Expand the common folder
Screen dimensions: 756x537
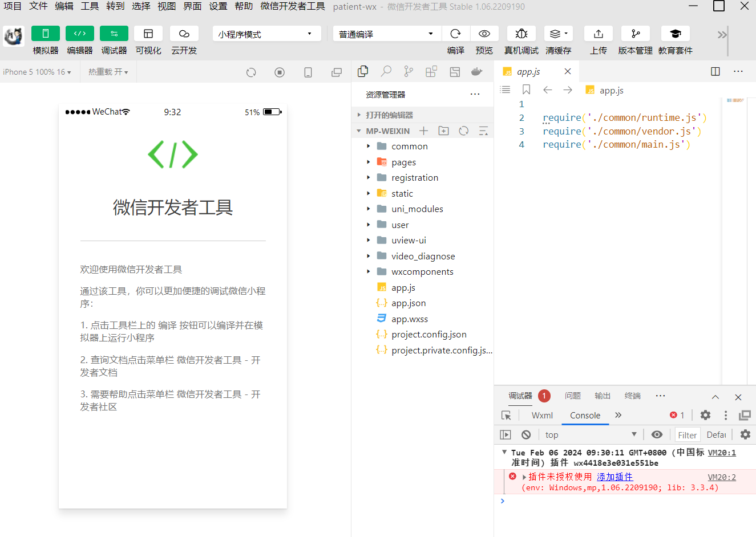pos(422,147)
